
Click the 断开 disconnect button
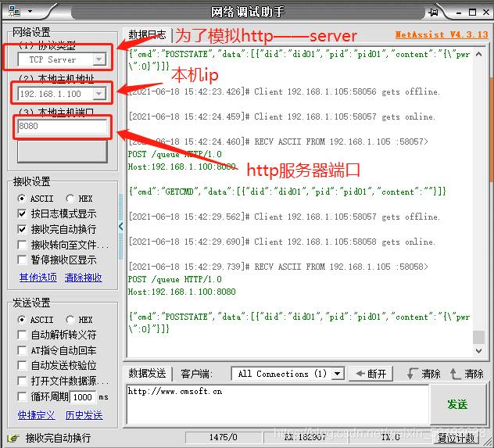(371, 374)
